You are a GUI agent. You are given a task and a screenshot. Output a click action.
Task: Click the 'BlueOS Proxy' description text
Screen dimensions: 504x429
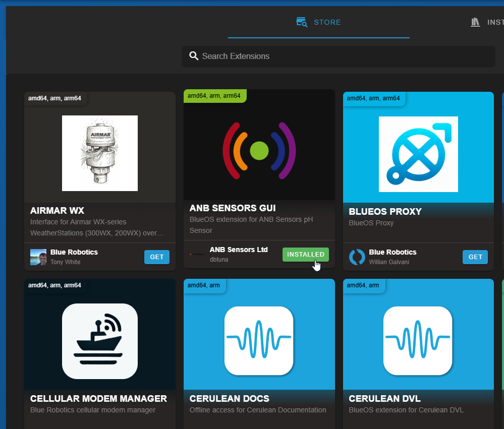pyautogui.click(x=371, y=223)
